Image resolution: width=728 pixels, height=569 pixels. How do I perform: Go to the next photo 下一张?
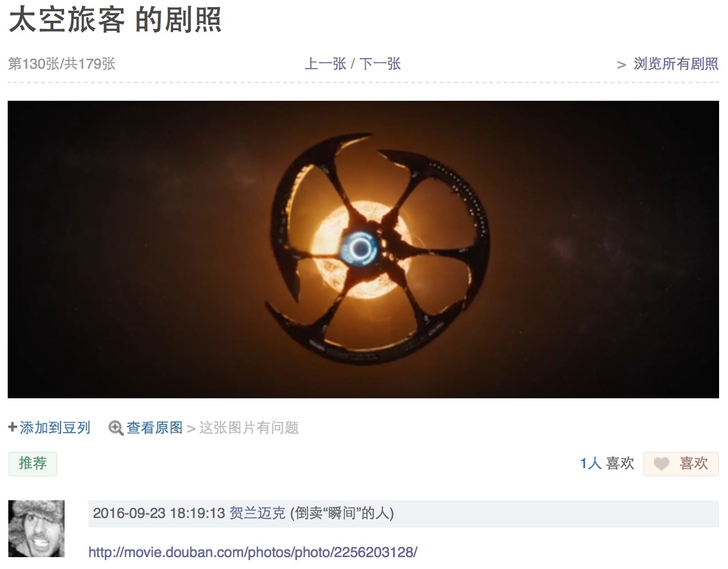(x=380, y=64)
